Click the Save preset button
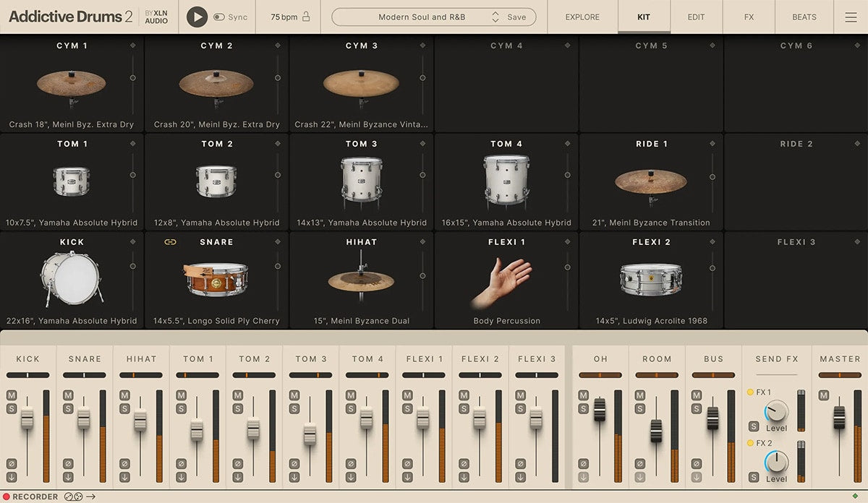This screenshot has height=503, width=868. (516, 17)
